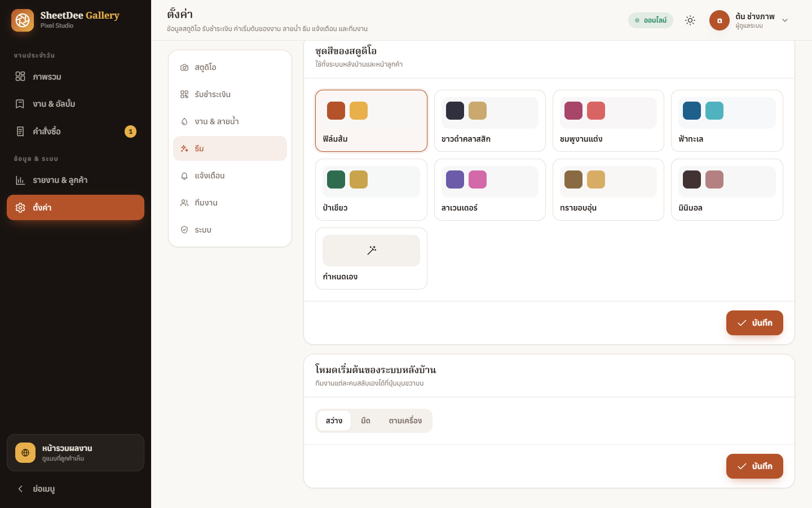The width and height of the screenshot is (812, 508).
Task: Click the งาน & อัลบั้ม bookmark icon
Action: coord(20,104)
